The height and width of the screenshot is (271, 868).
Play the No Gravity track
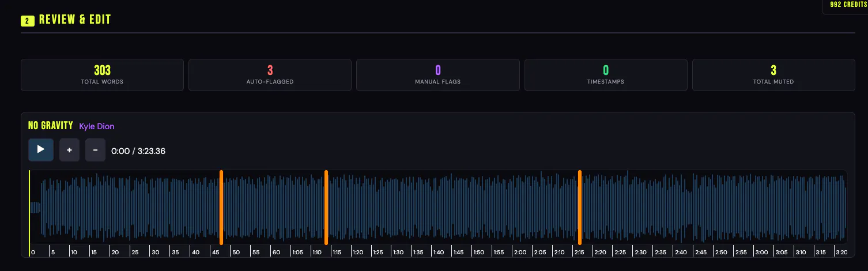click(41, 150)
